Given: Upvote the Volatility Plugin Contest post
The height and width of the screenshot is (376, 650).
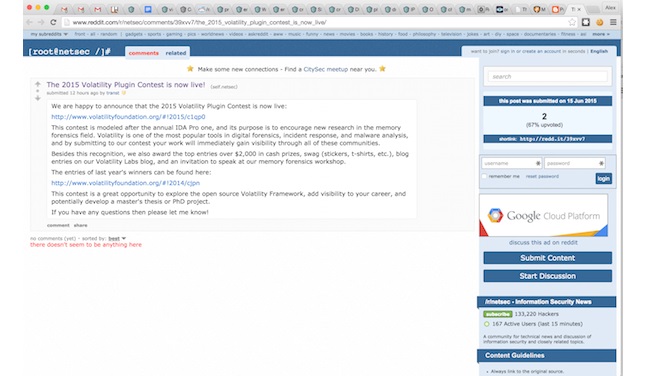Looking at the screenshot, I should click(x=38, y=84).
